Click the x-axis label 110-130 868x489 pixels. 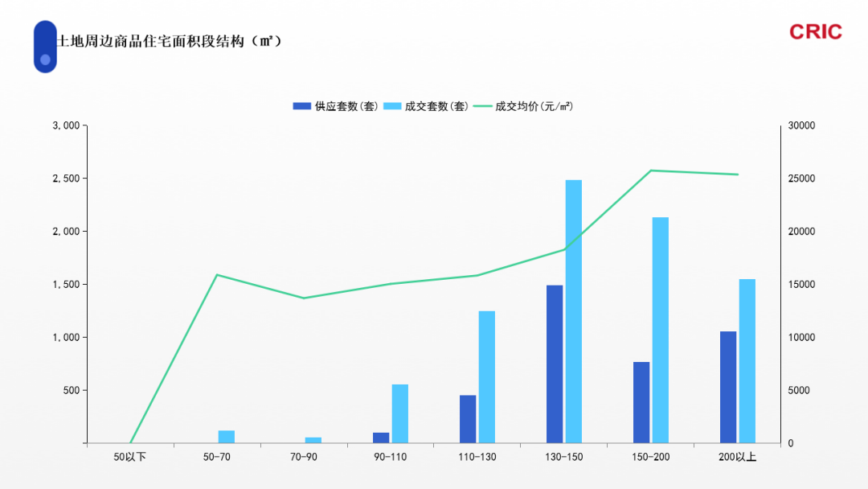tap(477, 457)
